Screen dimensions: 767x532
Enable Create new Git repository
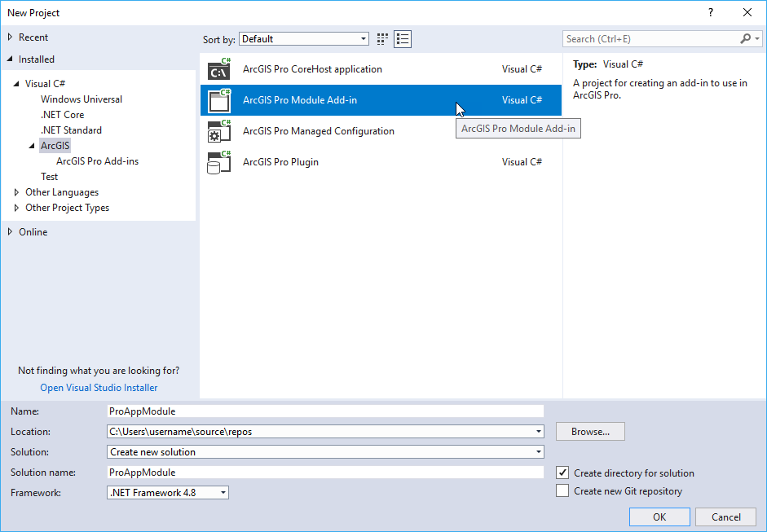click(x=562, y=490)
